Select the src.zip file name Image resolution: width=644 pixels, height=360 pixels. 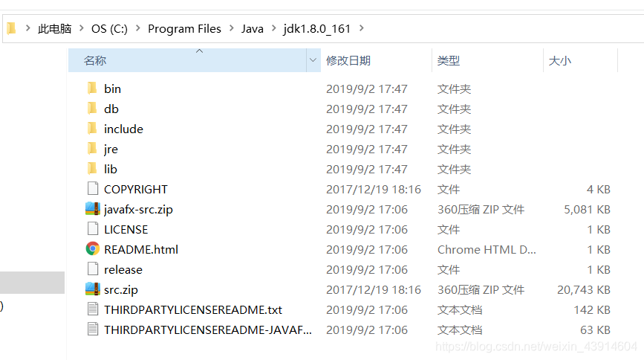(x=121, y=290)
